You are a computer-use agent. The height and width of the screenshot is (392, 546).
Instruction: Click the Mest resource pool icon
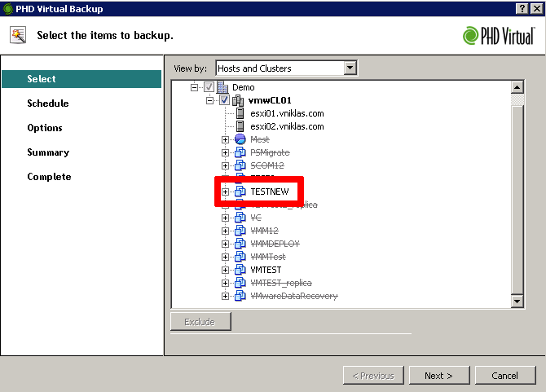[x=240, y=139]
